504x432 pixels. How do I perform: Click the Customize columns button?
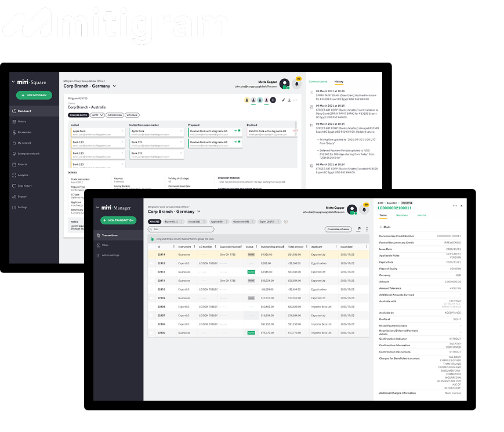point(338,229)
